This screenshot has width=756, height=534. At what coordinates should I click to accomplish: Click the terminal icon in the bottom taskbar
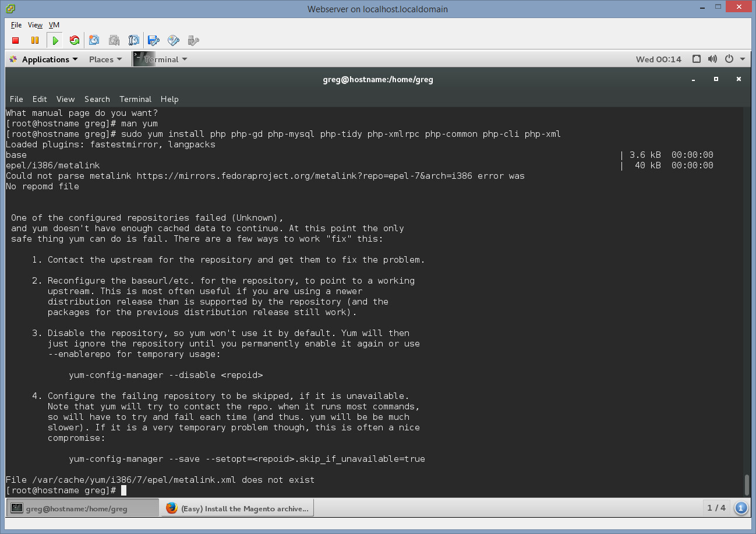point(17,508)
